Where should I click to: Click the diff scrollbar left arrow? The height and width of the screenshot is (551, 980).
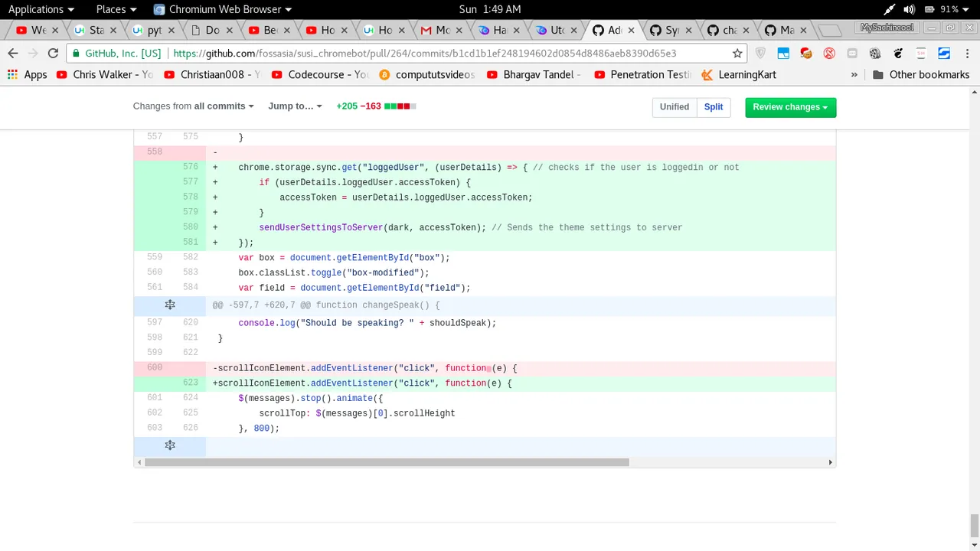pyautogui.click(x=139, y=462)
